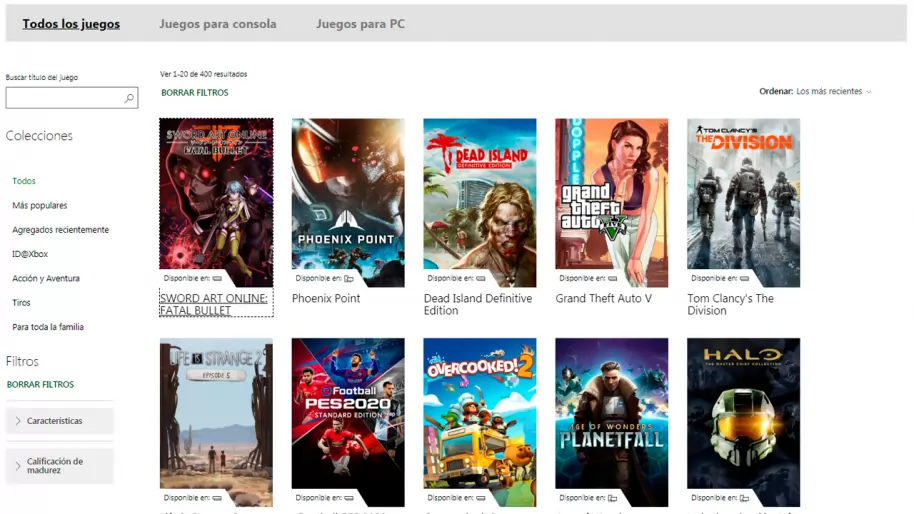Select Más populares collection
Screen dimensions: 914x514
40,206
